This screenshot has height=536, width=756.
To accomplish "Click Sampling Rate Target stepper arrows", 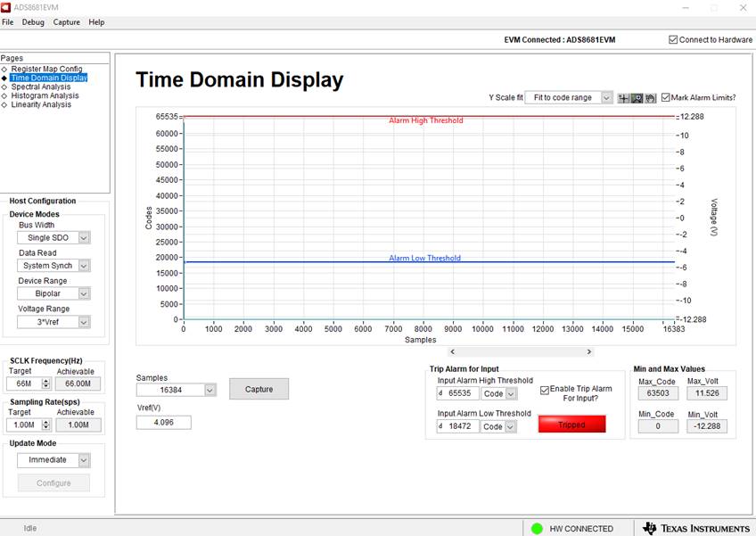I will (45, 425).
